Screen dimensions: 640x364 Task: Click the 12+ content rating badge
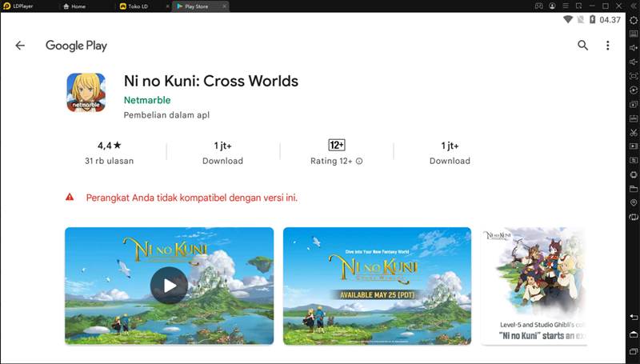pos(337,145)
